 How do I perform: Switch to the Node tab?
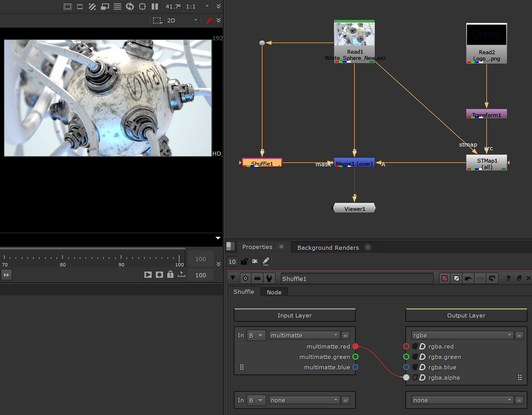[x=274, y=292]
